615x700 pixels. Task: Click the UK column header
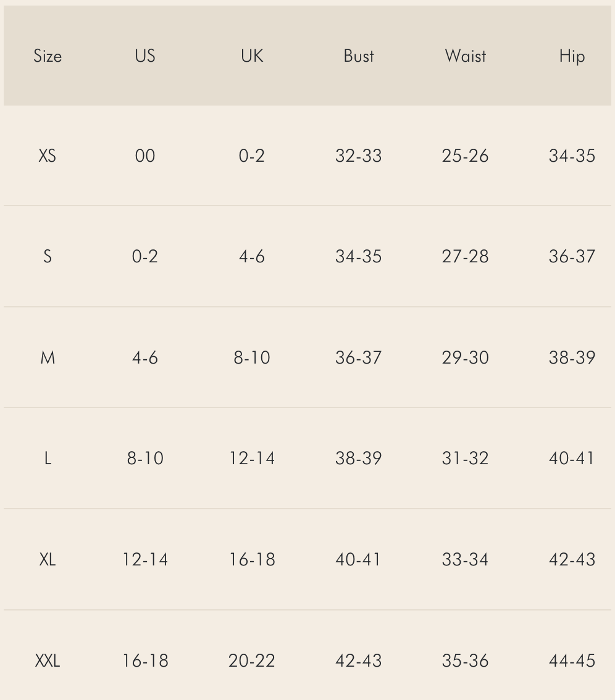tap(252, 56)
